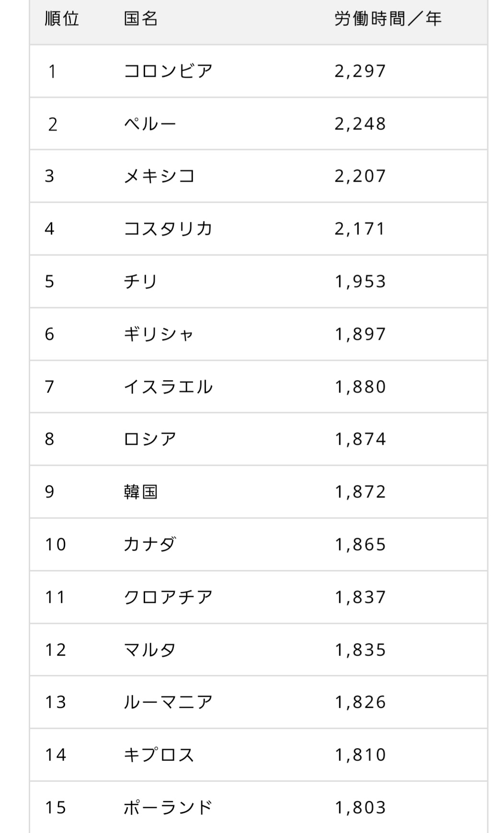Click the キプロス table entry

click(x=159, y=755)
